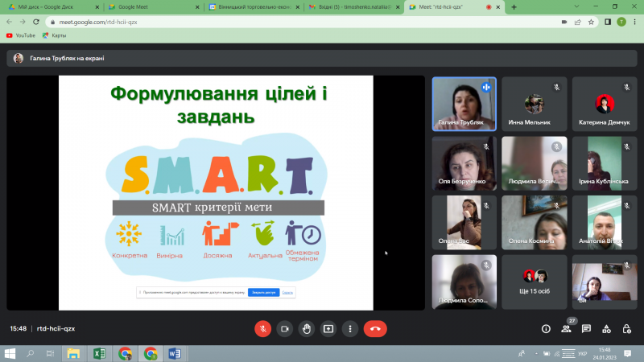Click the shared presentation slide
This screenshot has height=362, width=644.
[x=216, y=192]
